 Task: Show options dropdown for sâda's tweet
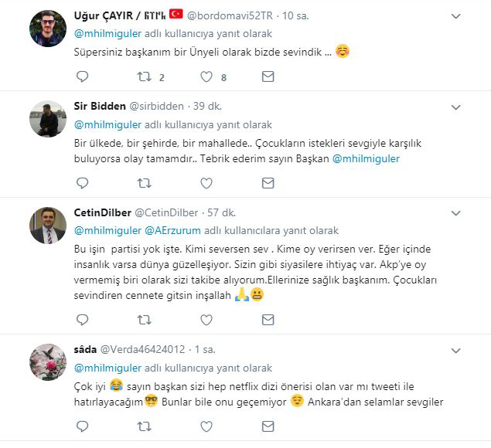tap(456, 351)
